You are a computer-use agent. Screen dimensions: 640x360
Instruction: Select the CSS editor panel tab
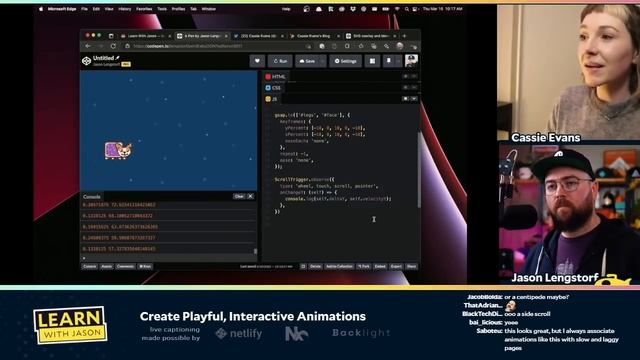[x=273, y=88]
